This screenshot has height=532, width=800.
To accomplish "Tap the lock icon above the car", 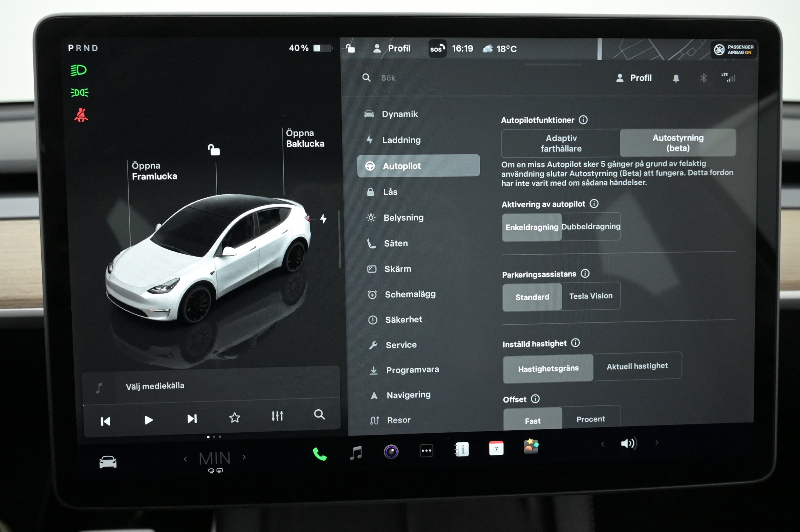I will 214,150.
